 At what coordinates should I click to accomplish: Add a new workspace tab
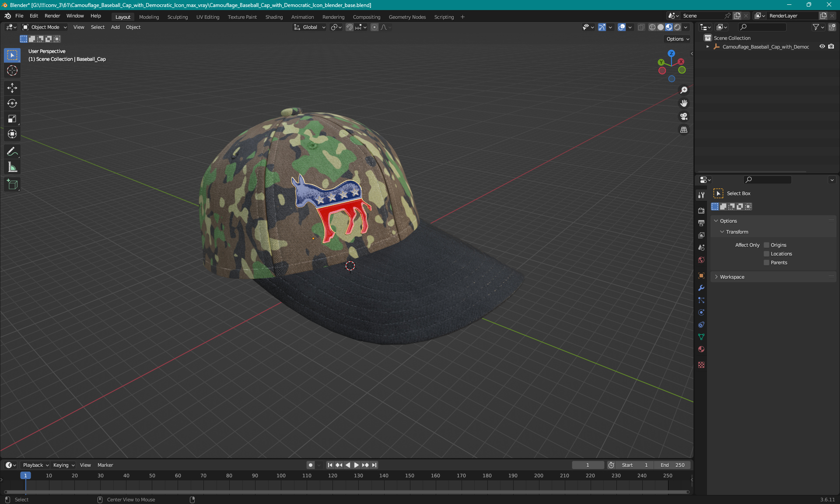[462, 17]
